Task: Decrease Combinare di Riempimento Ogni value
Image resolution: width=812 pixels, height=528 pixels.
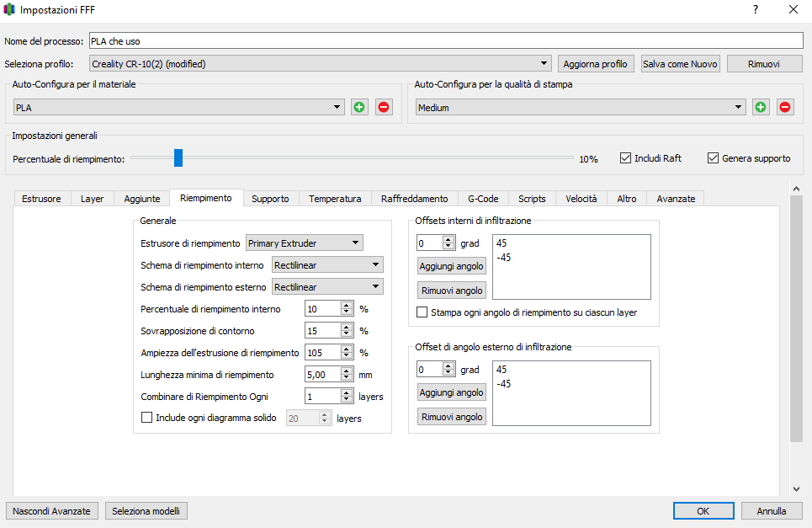Action: pyautogui.click(x=346, y=399)
